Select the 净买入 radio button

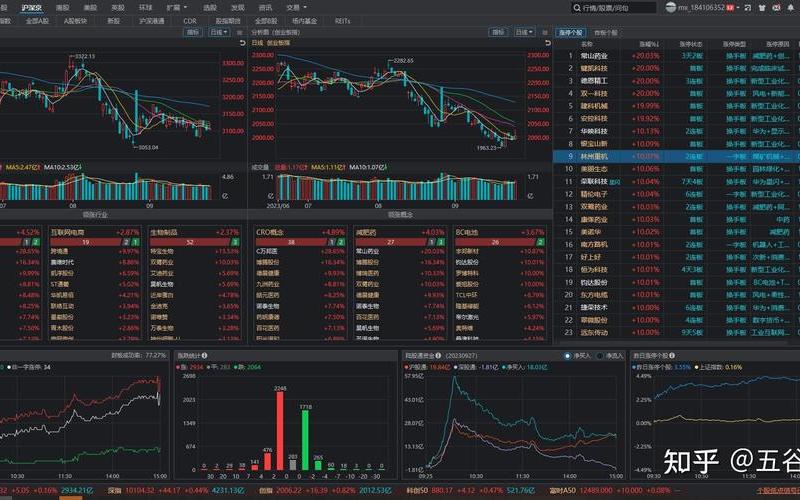567,356
